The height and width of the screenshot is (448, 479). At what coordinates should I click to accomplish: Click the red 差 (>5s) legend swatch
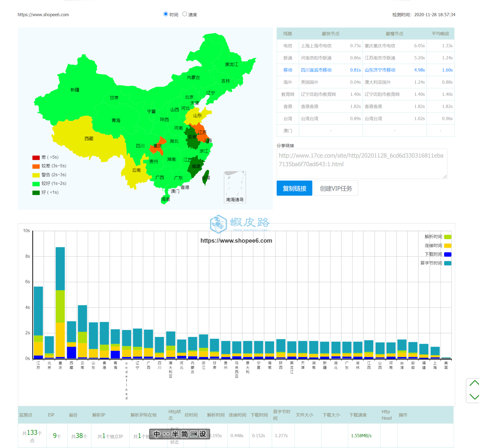[x=36, y=157]
